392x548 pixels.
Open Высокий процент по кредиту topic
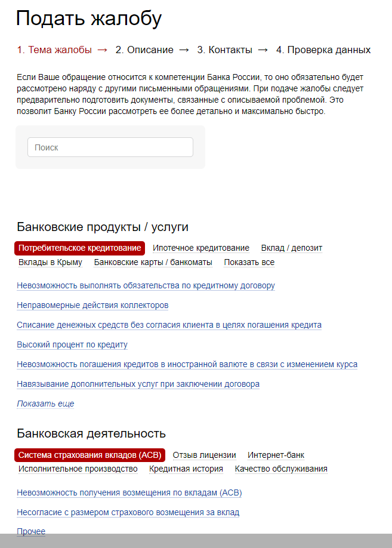point(72,344)
